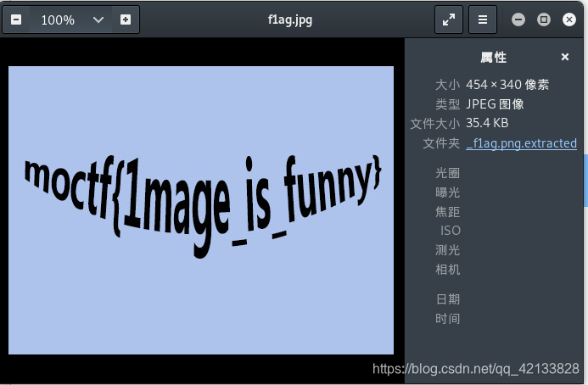Image resolution: width=588 pixels, height=385 pixels.
Task: Click the 测光 label
Action: tap(447, 250)
